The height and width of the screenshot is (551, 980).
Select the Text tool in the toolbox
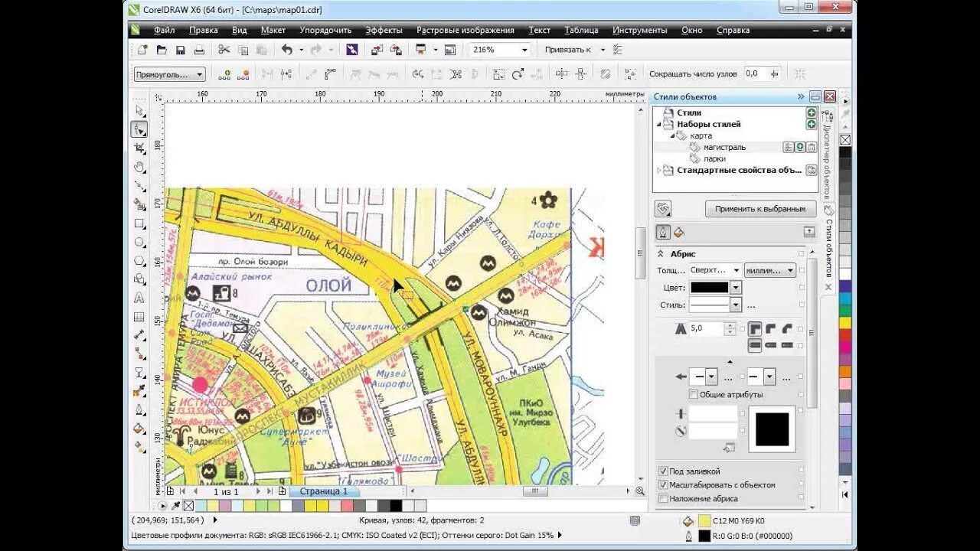coord(139,298)
